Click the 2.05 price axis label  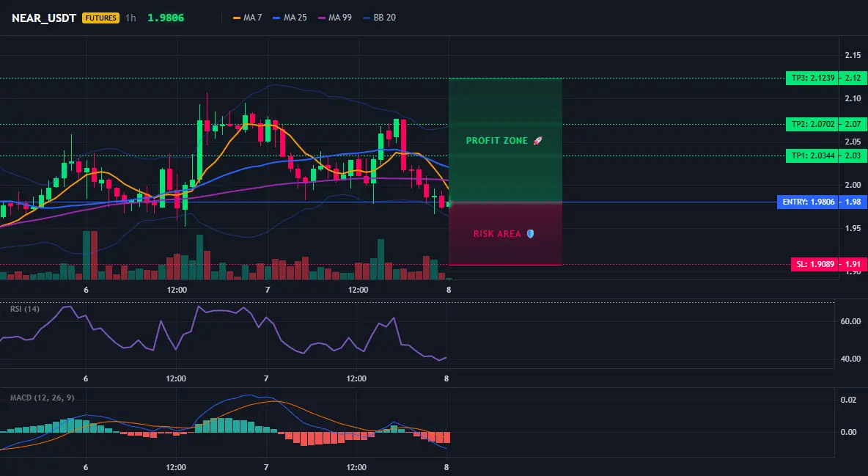[x=853, y=142]
